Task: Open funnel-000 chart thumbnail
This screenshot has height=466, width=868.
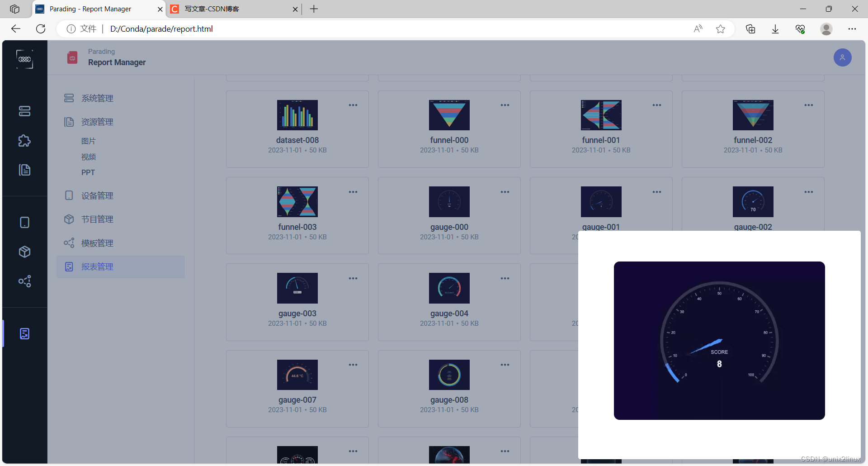Action: (x=449, y=115)
